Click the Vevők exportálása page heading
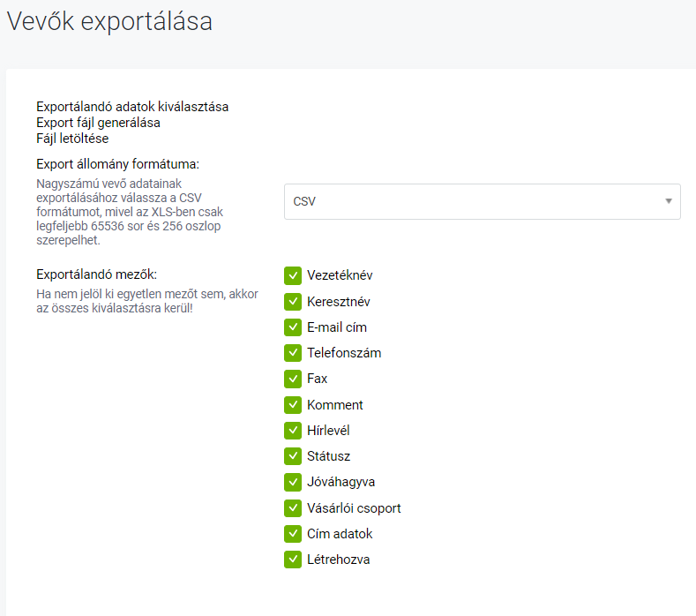Viewport: 696px width, 616px height. click(109, 21)
